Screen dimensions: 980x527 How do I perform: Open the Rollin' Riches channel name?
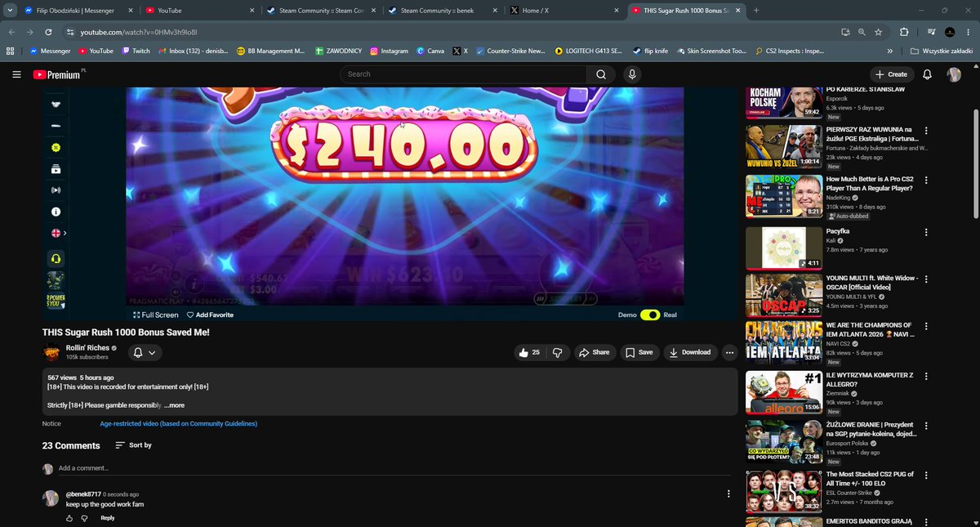tap(88, 348)
